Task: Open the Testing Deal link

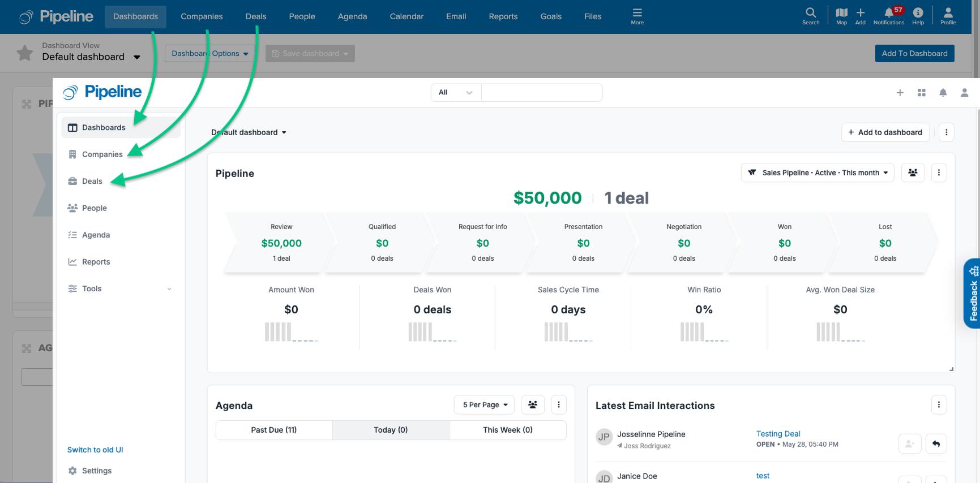Action: click(x=778, y=434)
